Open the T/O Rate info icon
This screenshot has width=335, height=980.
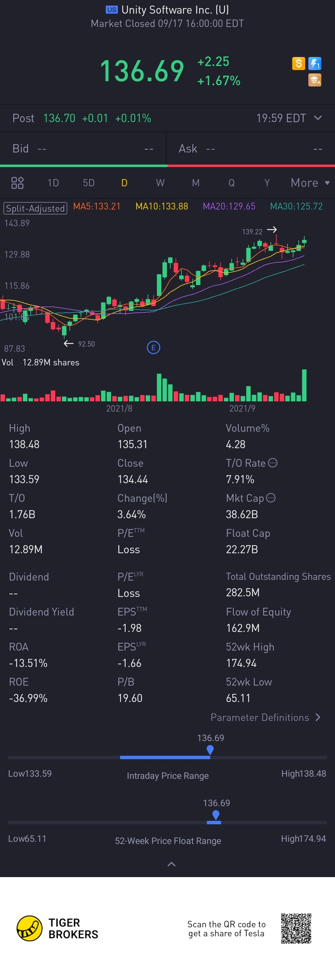pos(273,463)
